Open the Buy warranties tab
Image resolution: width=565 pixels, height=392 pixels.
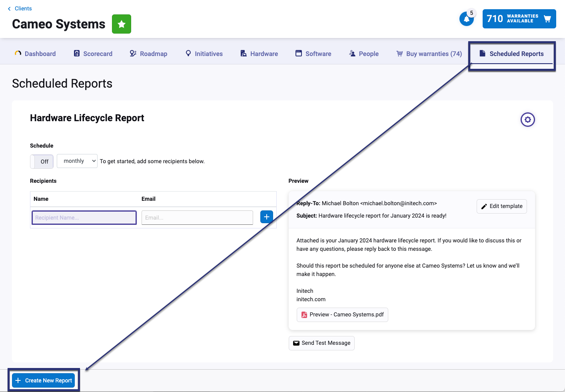pyautogui.click(x=429, y=53)
